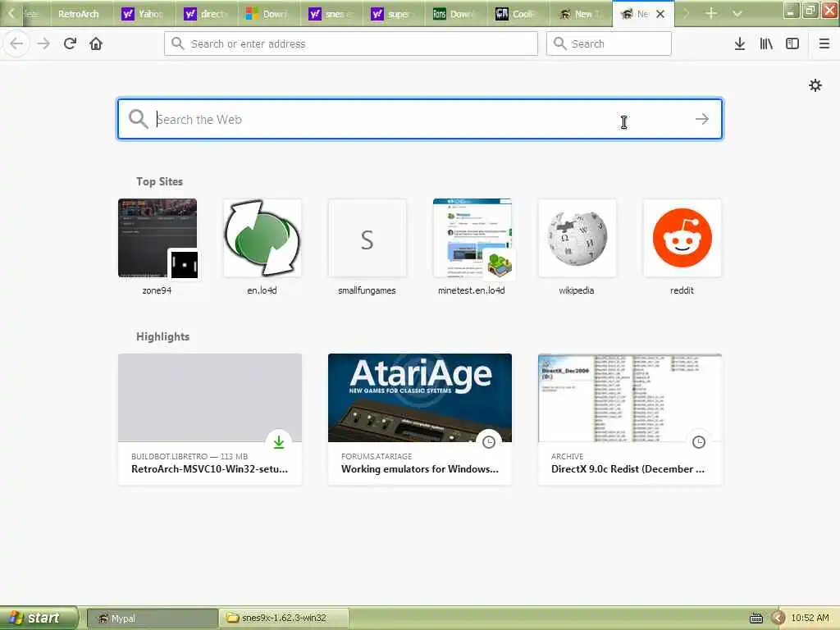
Task: Open snes9x-1.62.3-win32 taskbar folder
Action: coord(285,619)
